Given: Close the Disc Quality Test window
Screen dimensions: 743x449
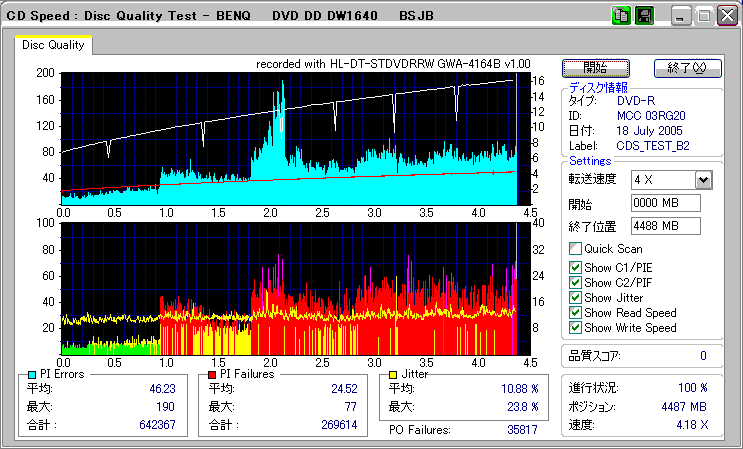Looking at the screenshot, I should tap(725, 16).
